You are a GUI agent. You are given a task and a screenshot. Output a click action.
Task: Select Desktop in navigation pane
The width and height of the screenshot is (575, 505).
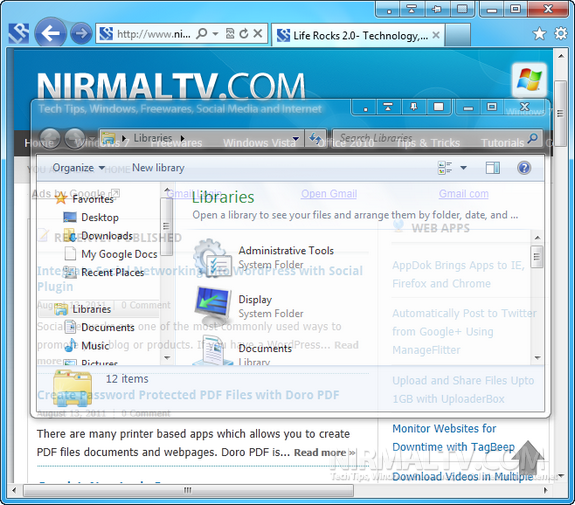point(91,217)
